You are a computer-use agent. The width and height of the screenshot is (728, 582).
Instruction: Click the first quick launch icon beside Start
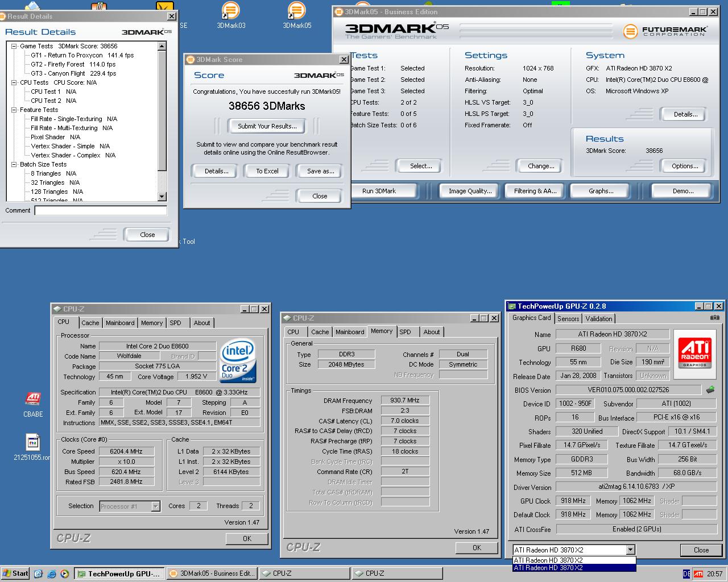tap(38, 573)
